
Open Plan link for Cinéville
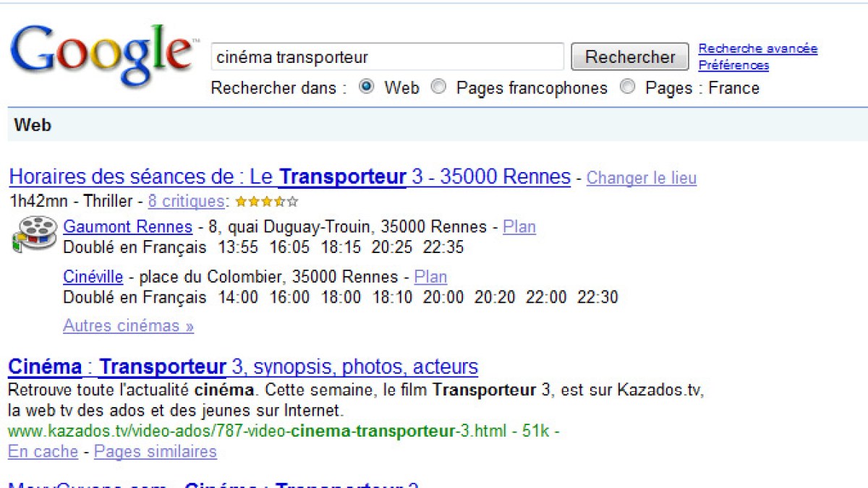pyautogui.click(x=430, y=277)
